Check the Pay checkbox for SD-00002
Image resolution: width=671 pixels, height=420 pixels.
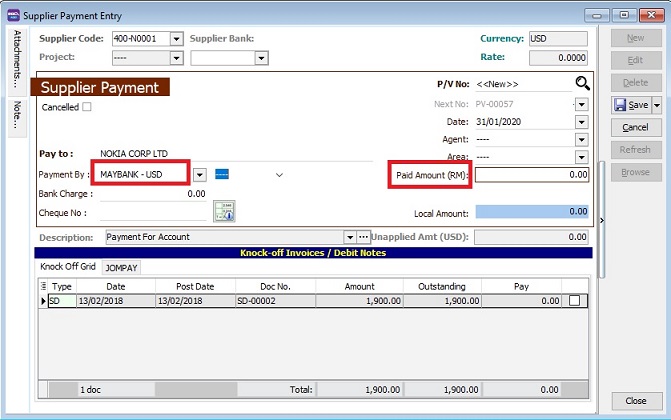[x=573, y=300]
